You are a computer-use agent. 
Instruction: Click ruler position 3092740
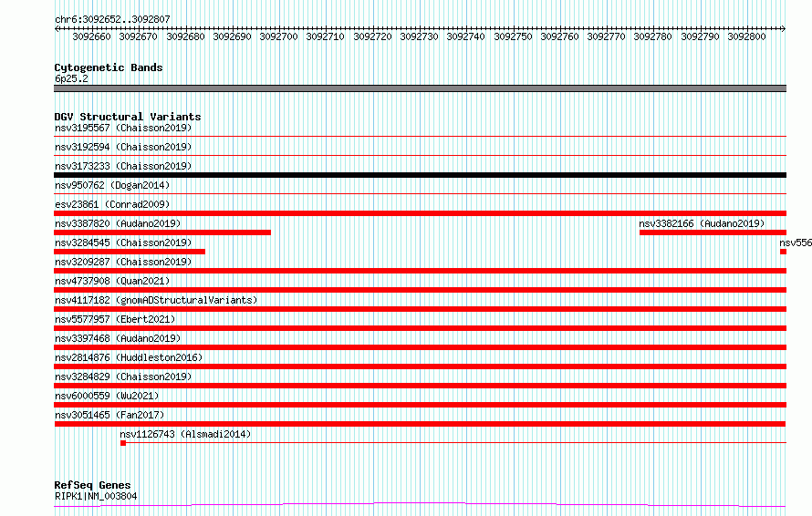point(465,36)
